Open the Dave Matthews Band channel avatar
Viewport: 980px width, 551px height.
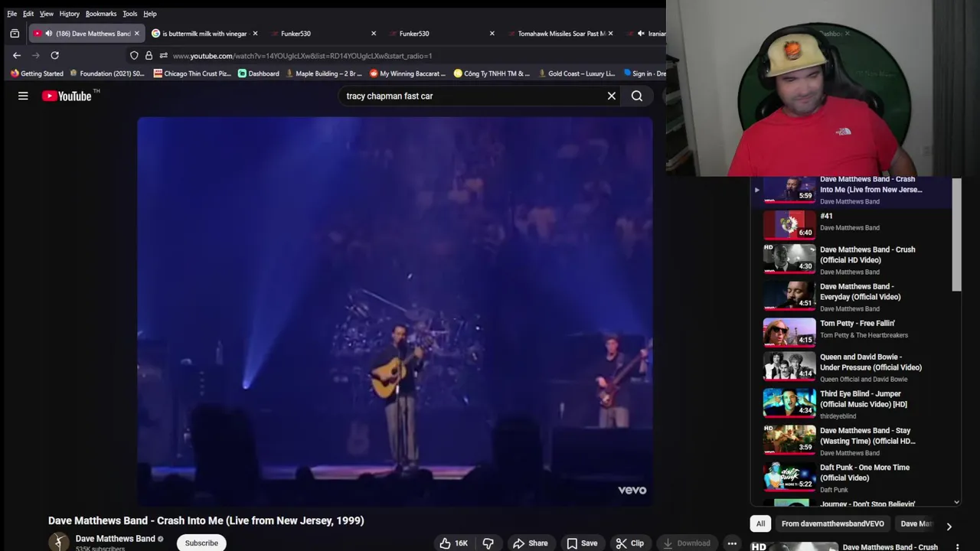tap(59, 542)
